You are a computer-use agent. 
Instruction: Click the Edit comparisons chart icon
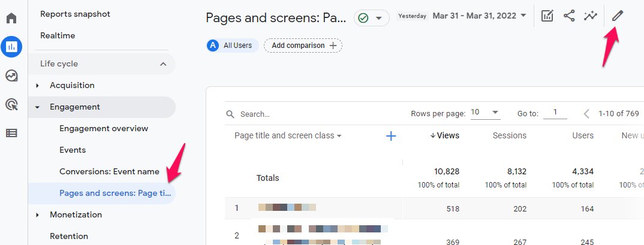pos(547,16)
